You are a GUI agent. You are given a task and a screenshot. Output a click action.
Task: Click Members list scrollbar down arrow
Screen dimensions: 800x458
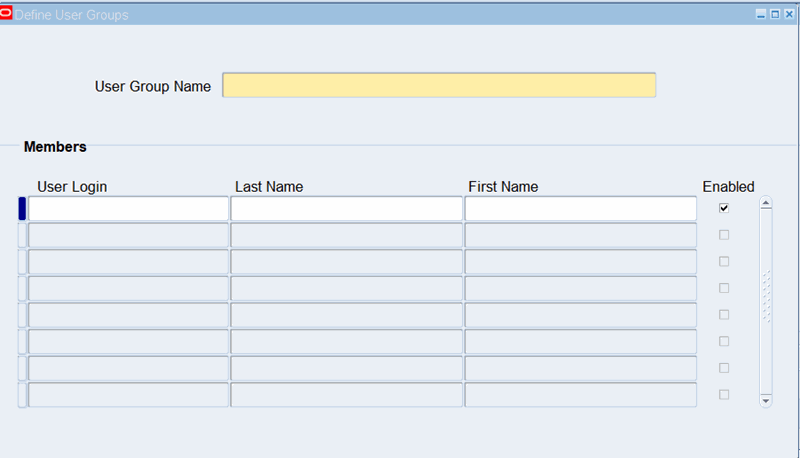pos(765,400)
